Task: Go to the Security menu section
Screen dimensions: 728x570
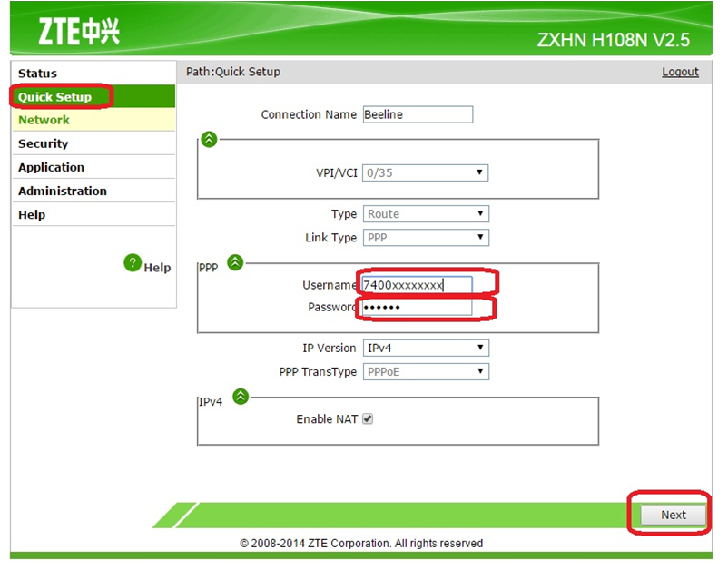Action: [x=43, y=143]
